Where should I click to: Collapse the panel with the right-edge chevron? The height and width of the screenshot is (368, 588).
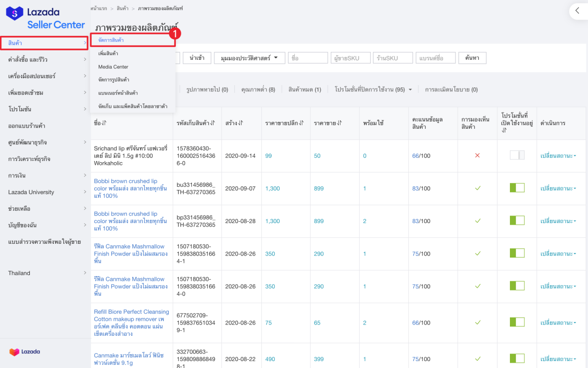(x=578, y=11)
